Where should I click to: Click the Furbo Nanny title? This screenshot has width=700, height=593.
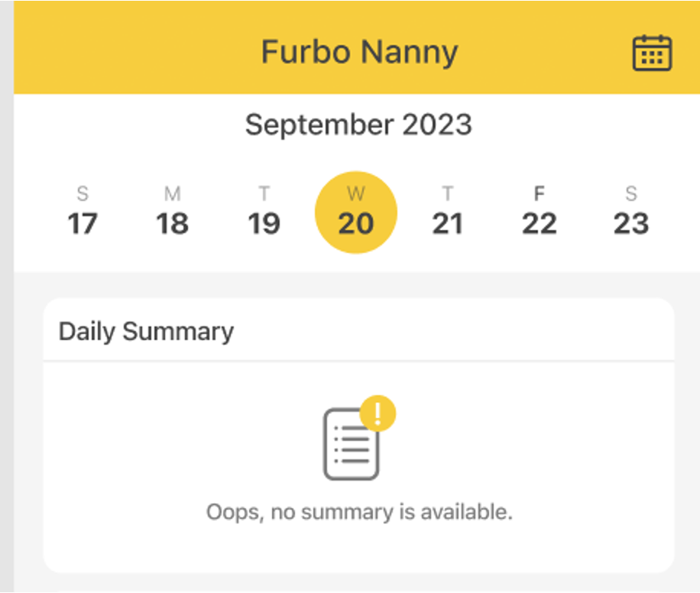pos(359,52)
